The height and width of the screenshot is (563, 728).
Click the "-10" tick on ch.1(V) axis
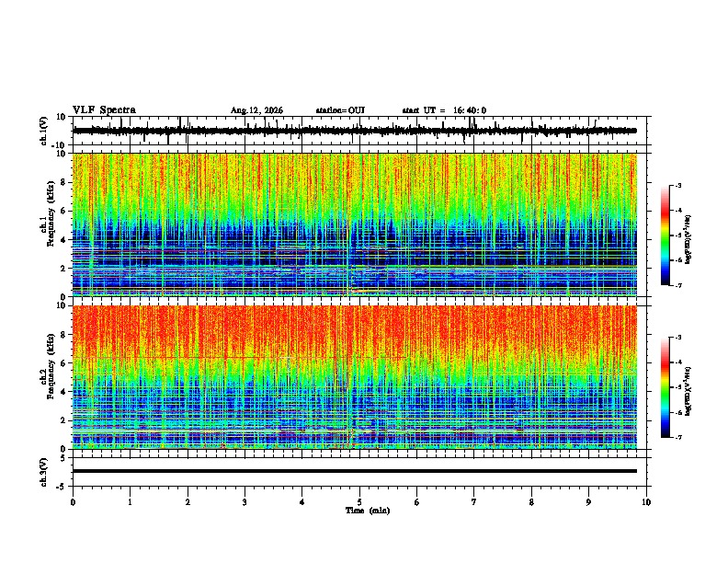pyautogui.click(x=60, y=145)
